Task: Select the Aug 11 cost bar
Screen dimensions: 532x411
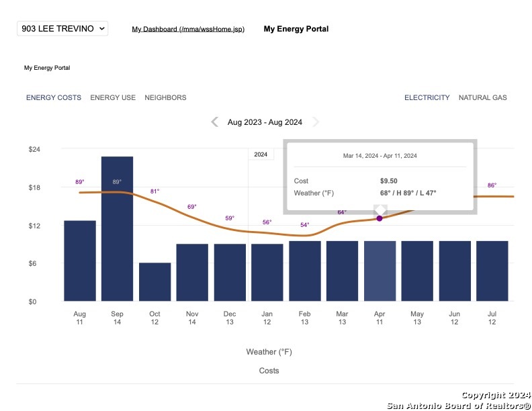Action: 80,261
